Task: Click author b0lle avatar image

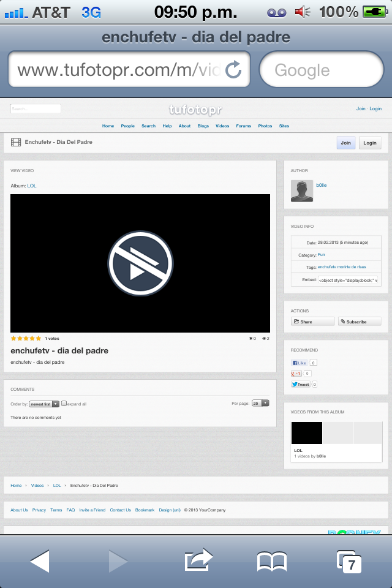Action: (302, 191)
